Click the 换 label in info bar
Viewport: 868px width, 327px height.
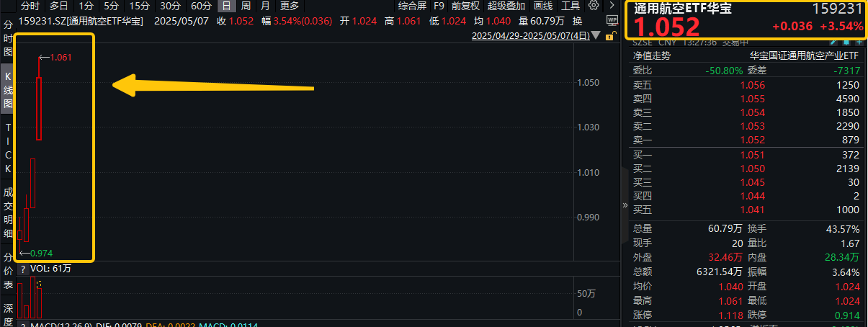click(577, 21)
